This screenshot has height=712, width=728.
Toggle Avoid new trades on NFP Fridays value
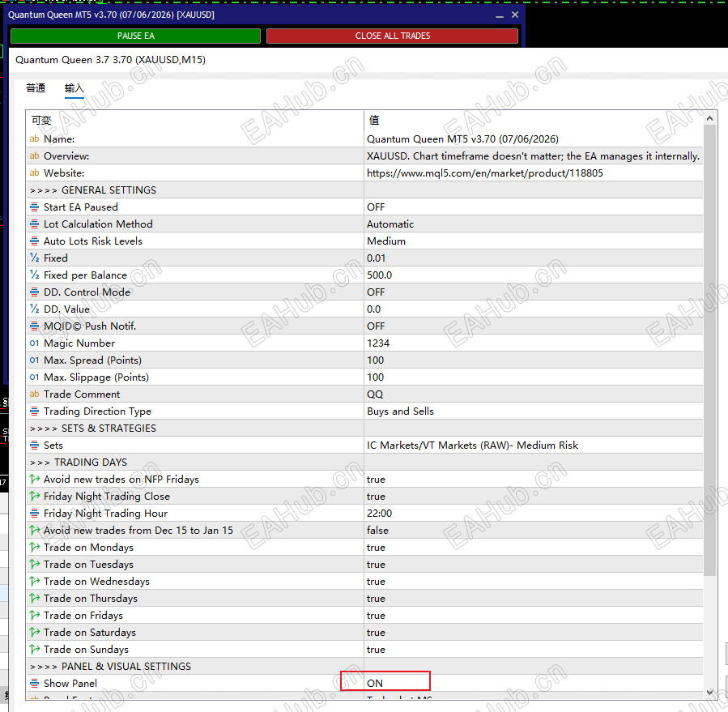(x=534, y=480)
